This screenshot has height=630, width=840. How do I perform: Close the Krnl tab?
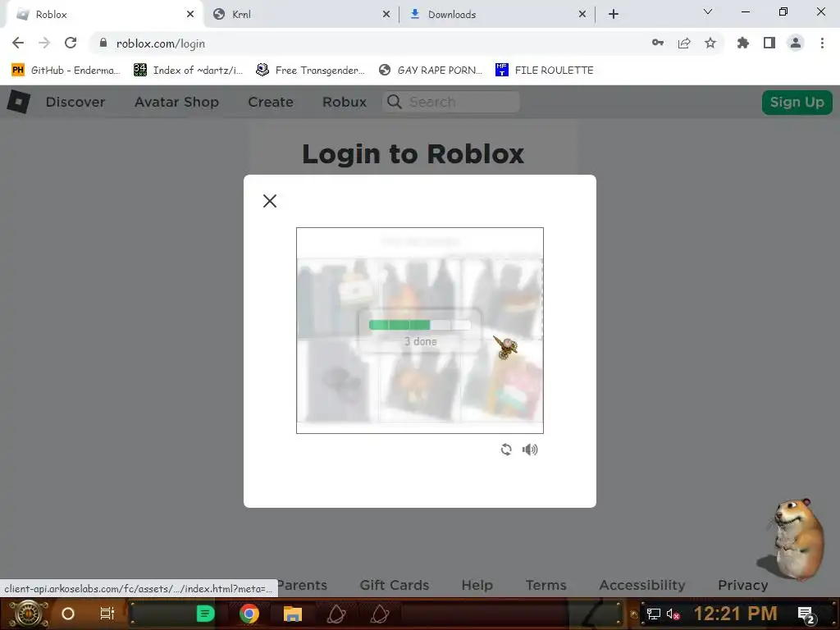tap(386, 15)
